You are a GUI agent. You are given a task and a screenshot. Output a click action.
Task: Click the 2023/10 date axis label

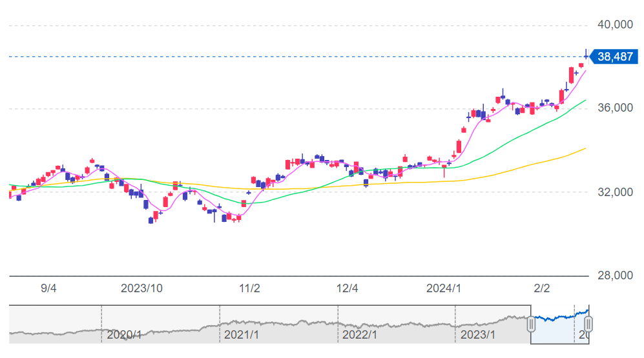click(141, 288)
